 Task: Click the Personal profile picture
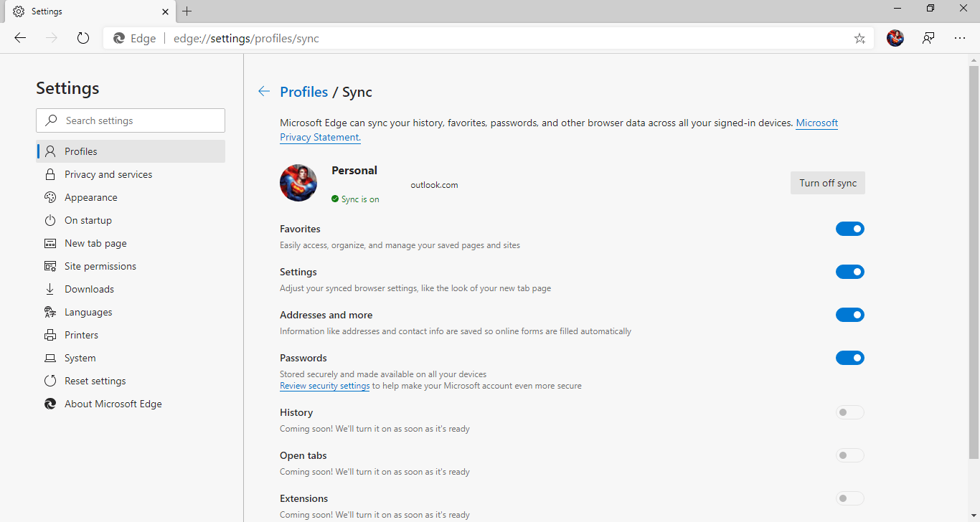(x=298, y=183)
